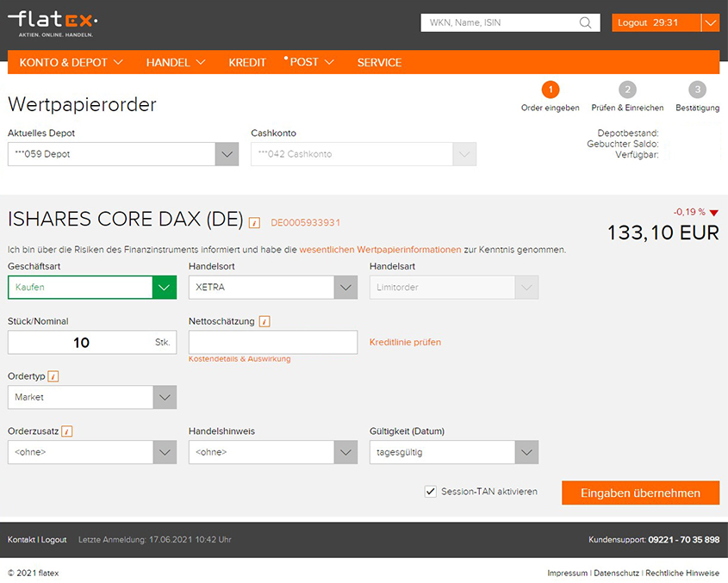Image resolution: width=728 pixels, height=583 pixels.
Task: Click the Eingaben übernehmen button
Action: coord(640,493)
